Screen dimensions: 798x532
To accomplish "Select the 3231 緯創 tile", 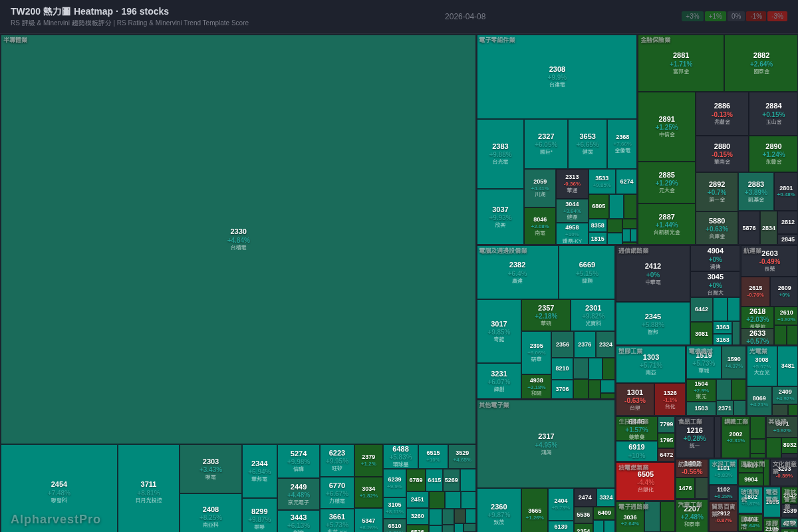I will point(499,381).
